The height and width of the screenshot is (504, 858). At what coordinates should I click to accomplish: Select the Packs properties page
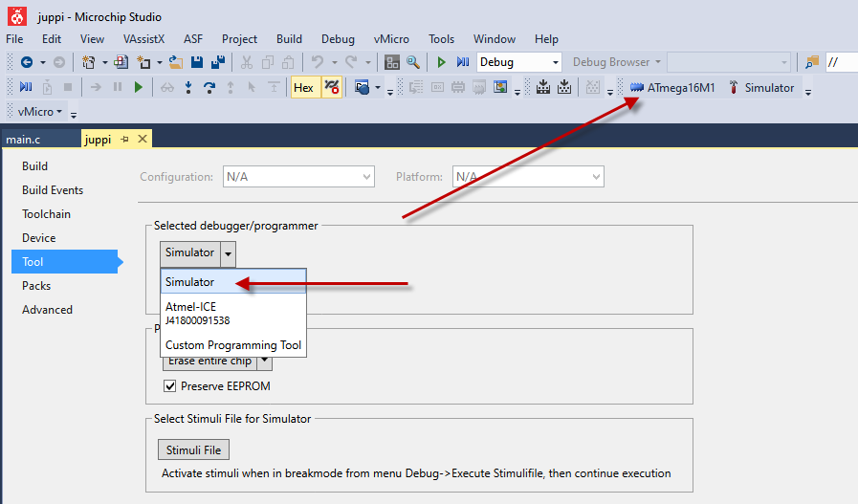(x=36, y=286)
